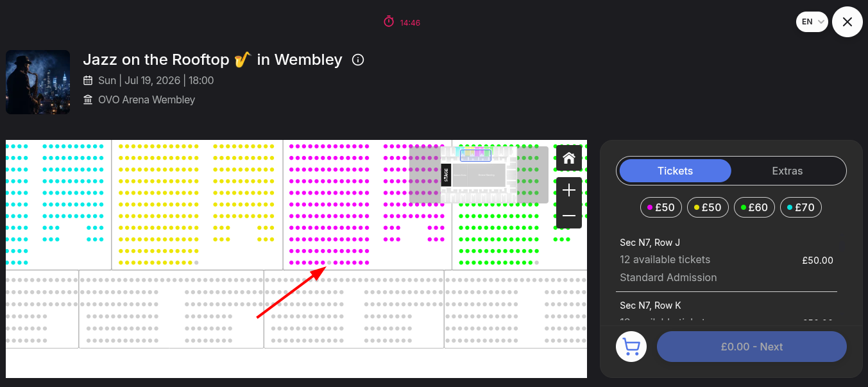Click the home reset-view icon on map
Image resolution: width=868 pixels, height=387 pixels.
coord(569,158)
